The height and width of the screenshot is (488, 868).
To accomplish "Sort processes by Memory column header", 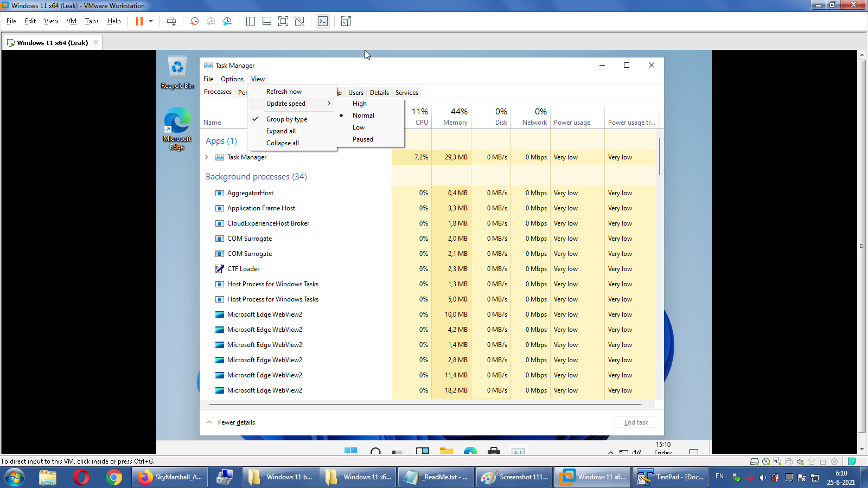I will pyautogui.click(x=455, y=117).
